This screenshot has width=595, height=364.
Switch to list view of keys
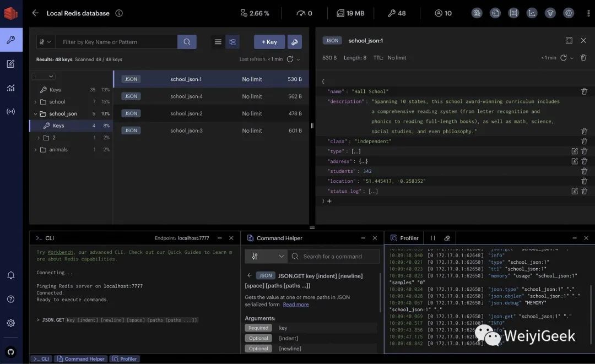(x=218, y=42)
